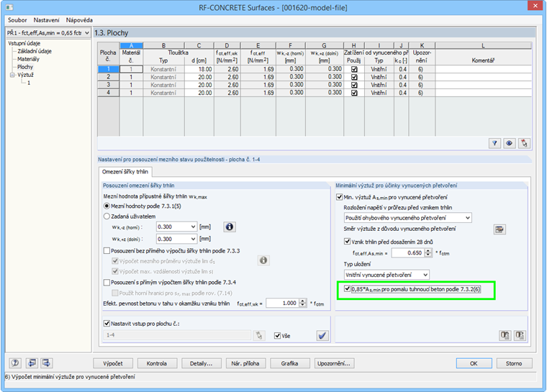Image resolution: width=547 pixels, height=392 pixels.
Task: Click the 1.000 fct,eff,wk input field
Action: [282, 303]
